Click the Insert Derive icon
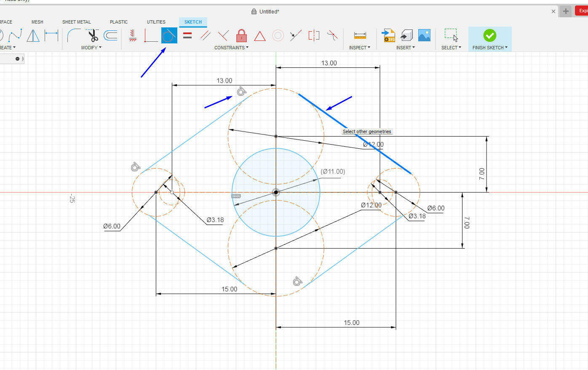Viewport: 588px width, 370px height. tap(406, 35)
